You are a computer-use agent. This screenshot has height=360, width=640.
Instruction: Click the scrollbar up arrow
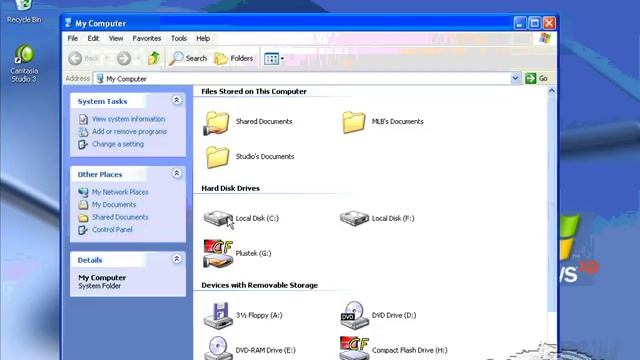tap(551, 91)
